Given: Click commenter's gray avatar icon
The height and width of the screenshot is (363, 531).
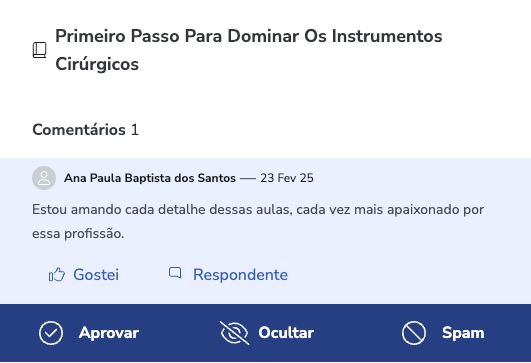Looking at the screenshot, I should [x=44, y=178].
